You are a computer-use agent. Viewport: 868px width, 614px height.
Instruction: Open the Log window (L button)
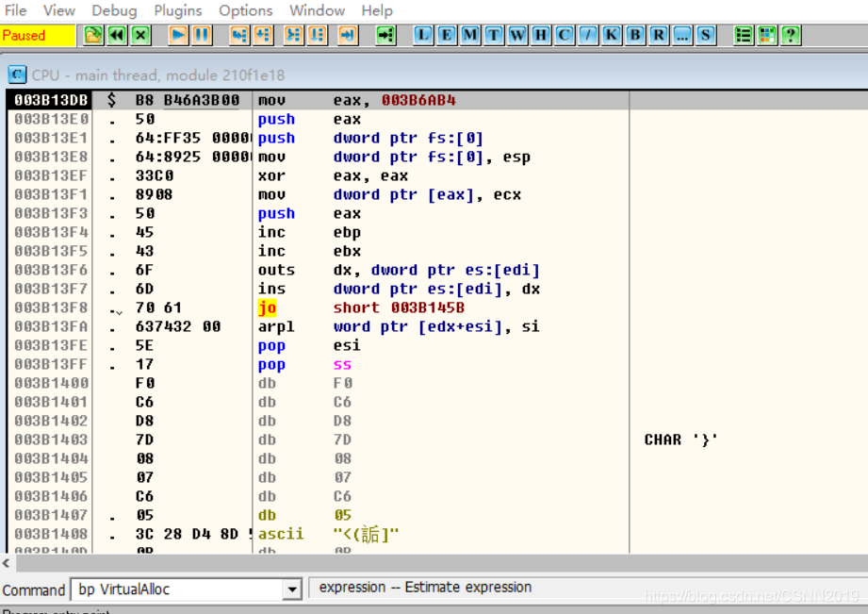coord(423,36)
